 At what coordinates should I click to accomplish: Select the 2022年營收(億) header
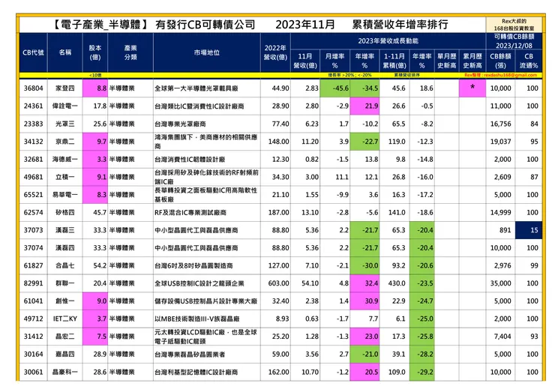tap(275, 52)
